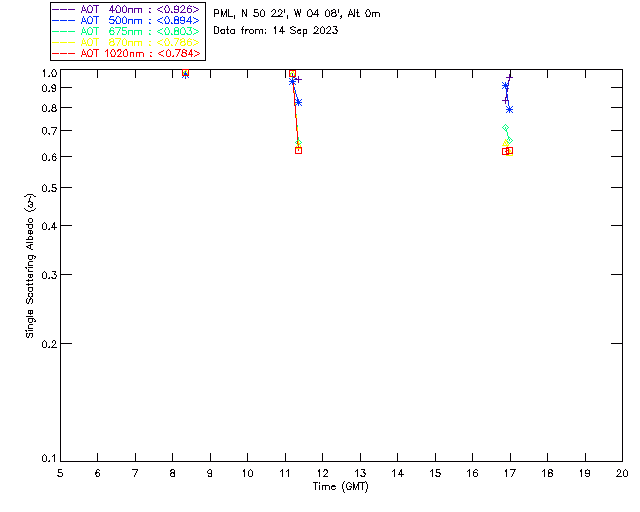Click the blue asterisk near 17 GMT at 0.8
Image resolution: width=640 pixels, height=512 pixels.
point(509,109)
